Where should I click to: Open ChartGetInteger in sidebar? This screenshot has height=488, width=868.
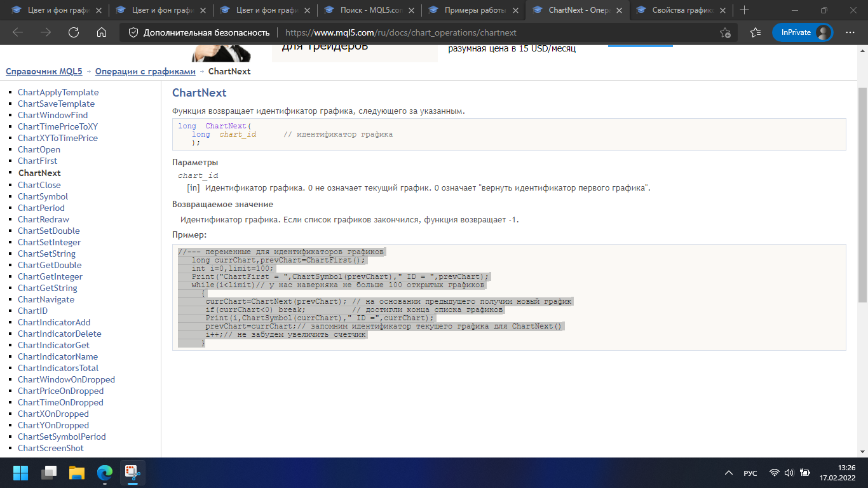[50, 276]
